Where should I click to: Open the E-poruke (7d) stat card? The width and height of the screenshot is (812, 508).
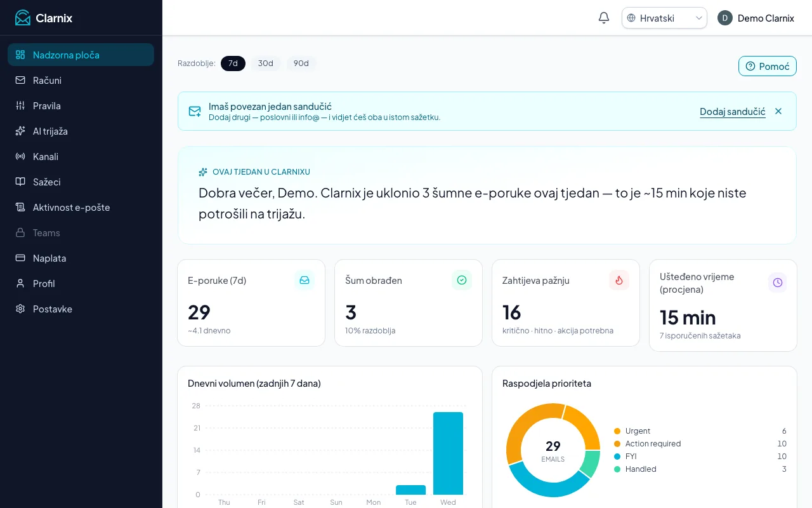coord(251,303)
